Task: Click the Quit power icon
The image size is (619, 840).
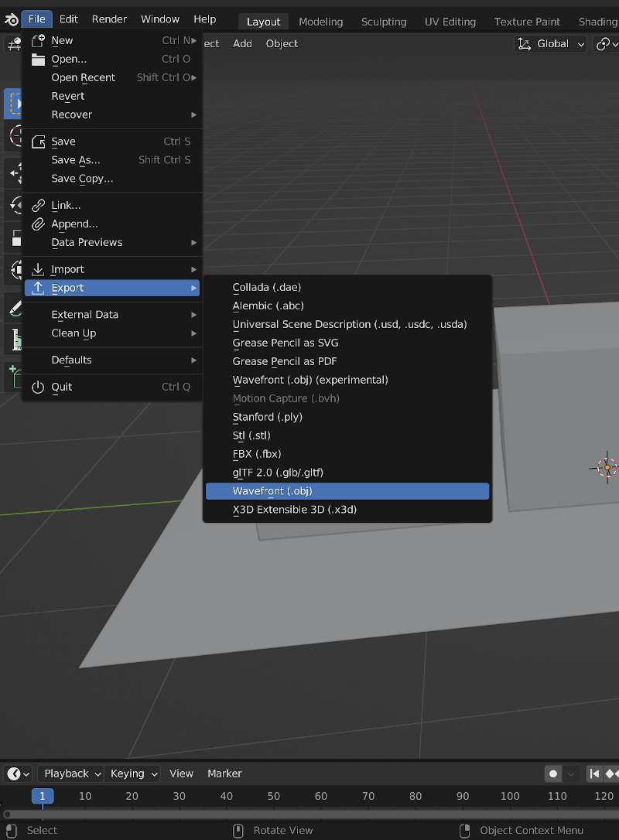Action: [38, 387]
